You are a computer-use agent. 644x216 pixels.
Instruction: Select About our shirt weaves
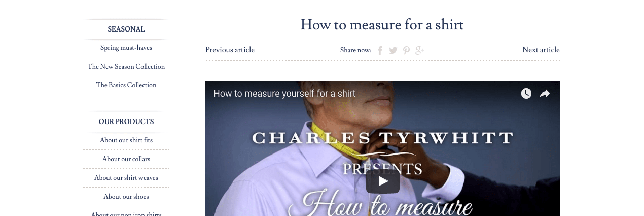[x=126, y=178]
